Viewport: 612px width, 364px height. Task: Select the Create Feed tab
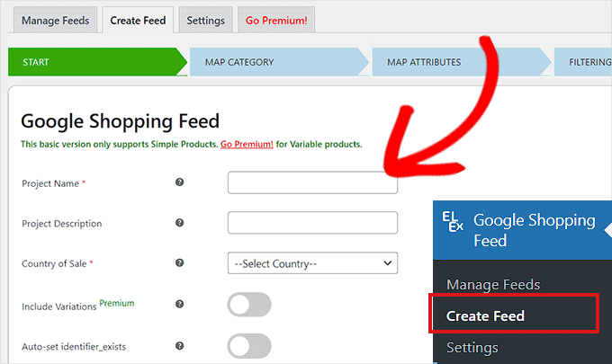point(138,20)
